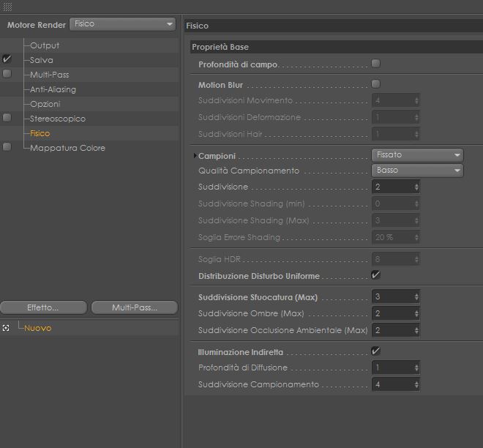Select the Output settings item
The image size is (483, 448).
[x=45, y=45]
